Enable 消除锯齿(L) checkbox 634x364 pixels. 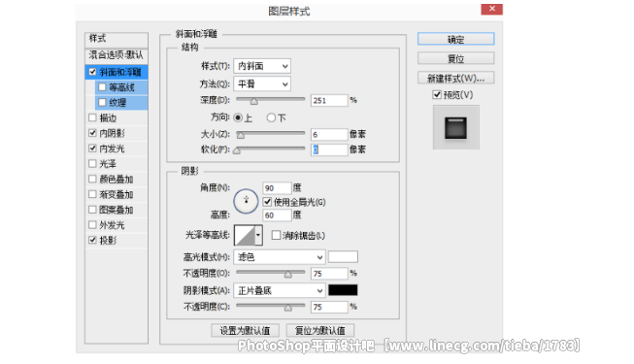(276, 235)
